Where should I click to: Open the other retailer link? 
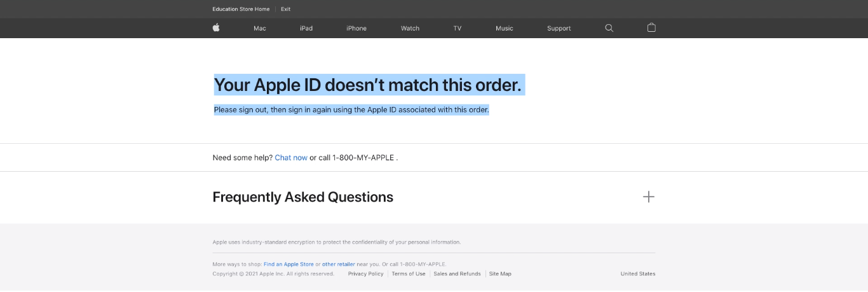click(x=339, y=264)
